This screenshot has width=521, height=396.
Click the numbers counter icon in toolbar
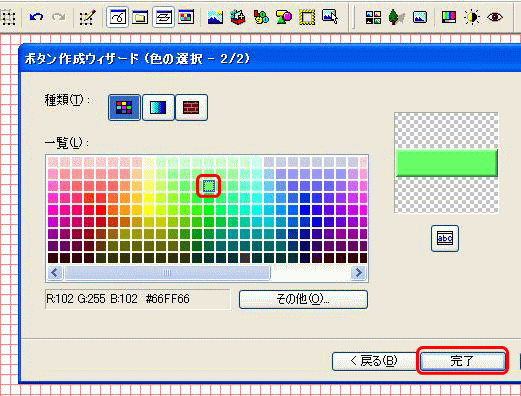pyautogui.click(x=261, y=17)
